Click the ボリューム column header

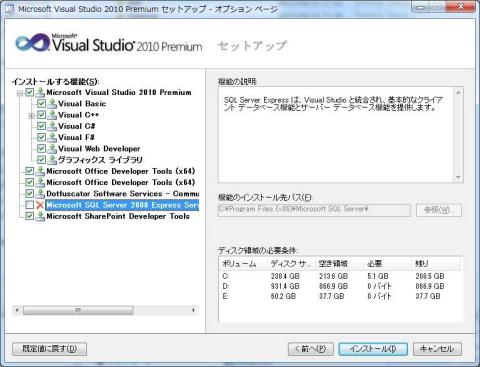click(x=243, y=264)
